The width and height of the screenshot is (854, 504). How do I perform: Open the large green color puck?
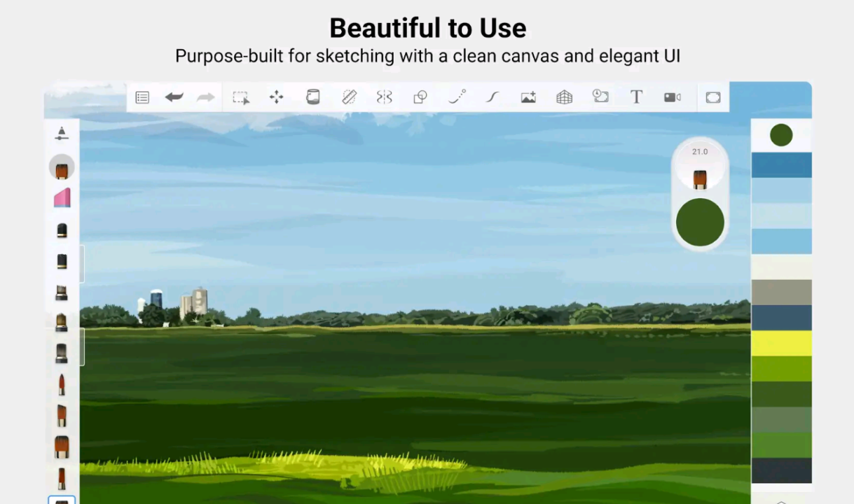click(x=700, y=222)
